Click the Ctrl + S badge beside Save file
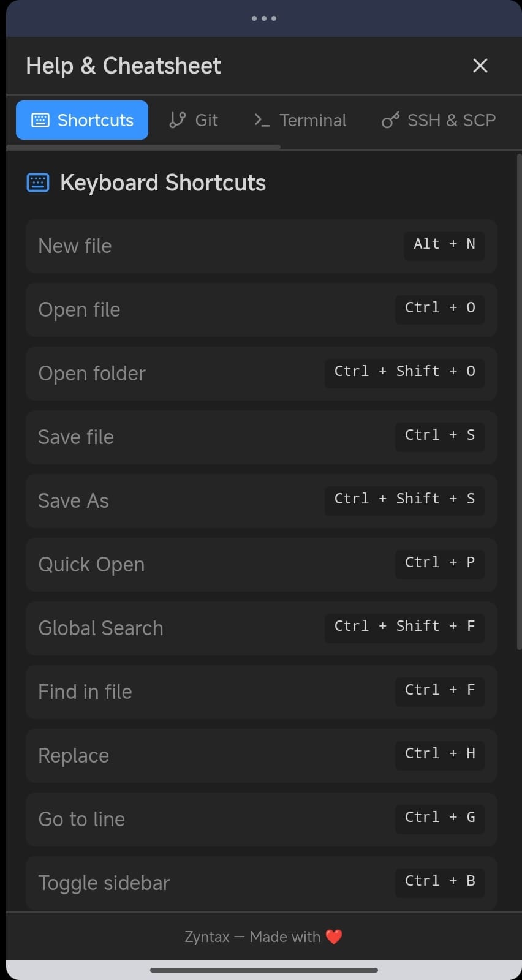The height and width of the screenshot is (980, 522). point(439,436)
